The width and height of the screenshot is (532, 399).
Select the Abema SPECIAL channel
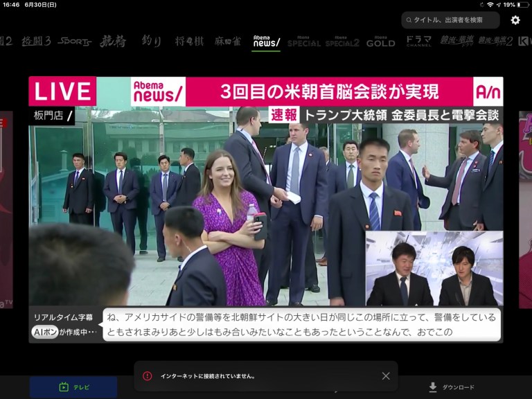click(x=304, y=42)
